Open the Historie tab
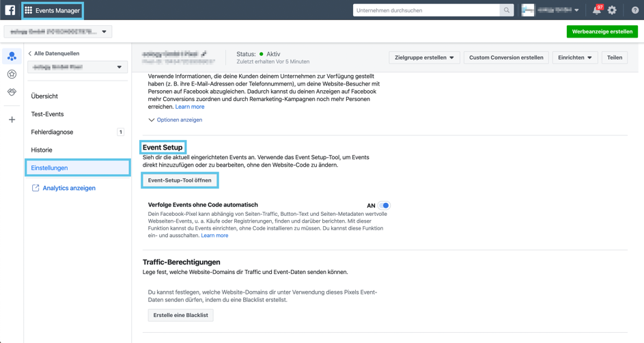The image size is (644, 343). point(42,150)
